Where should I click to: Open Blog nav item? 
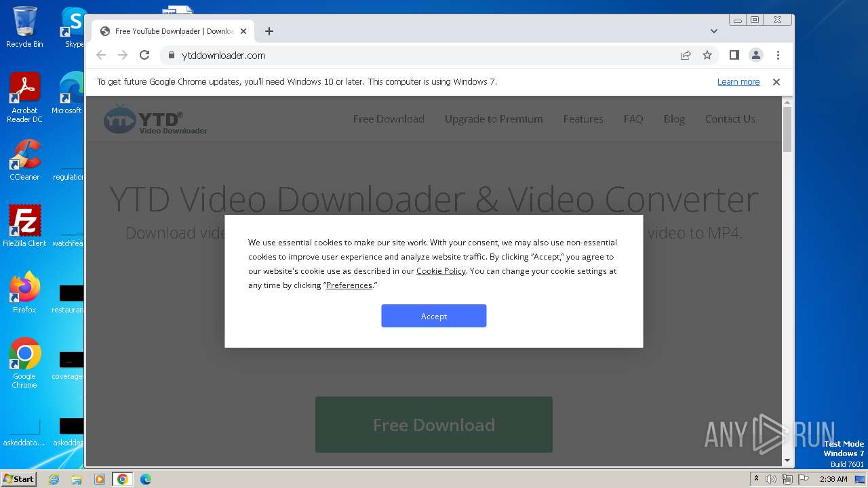coord(674,119)
